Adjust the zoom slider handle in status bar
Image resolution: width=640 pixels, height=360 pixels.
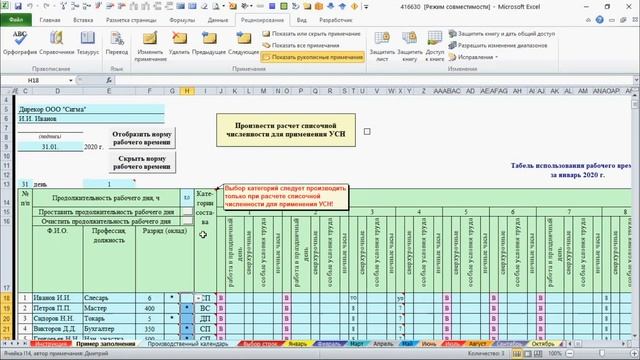coord(602,354)
